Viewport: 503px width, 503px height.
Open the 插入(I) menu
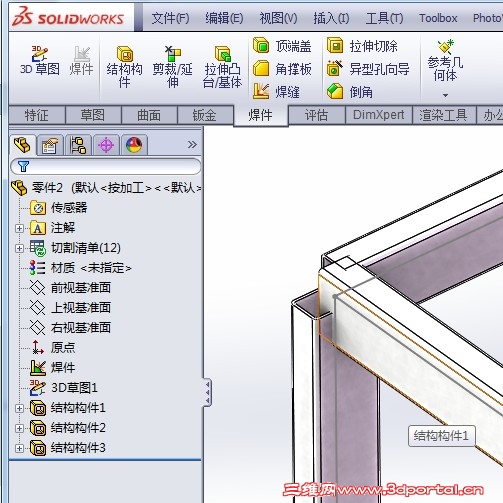pos(332,18)
